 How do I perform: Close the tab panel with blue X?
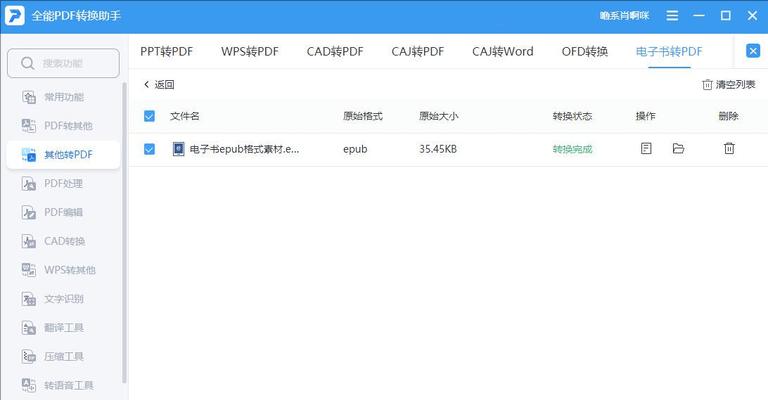pyautogui.click(x=753, y=51)
